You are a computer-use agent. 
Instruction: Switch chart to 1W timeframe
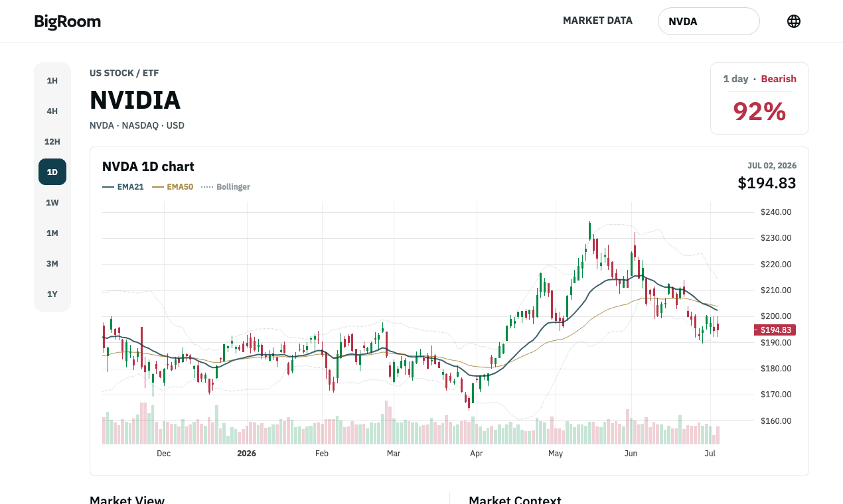(x=52, y=202)
